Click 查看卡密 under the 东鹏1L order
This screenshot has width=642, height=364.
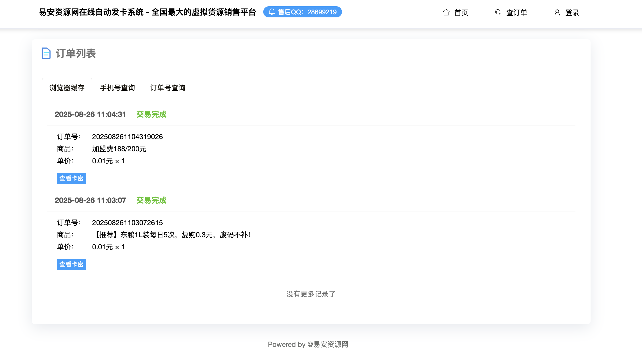point(71,264)
